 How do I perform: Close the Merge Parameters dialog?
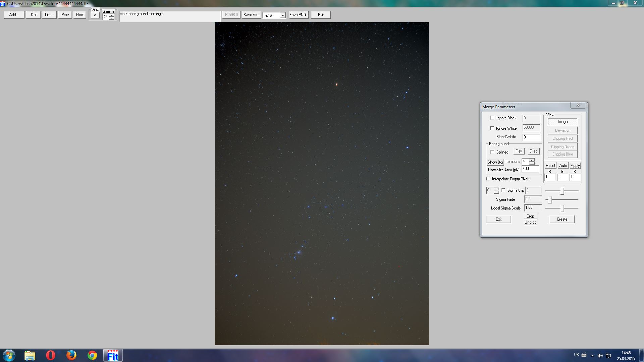point(578,105)
